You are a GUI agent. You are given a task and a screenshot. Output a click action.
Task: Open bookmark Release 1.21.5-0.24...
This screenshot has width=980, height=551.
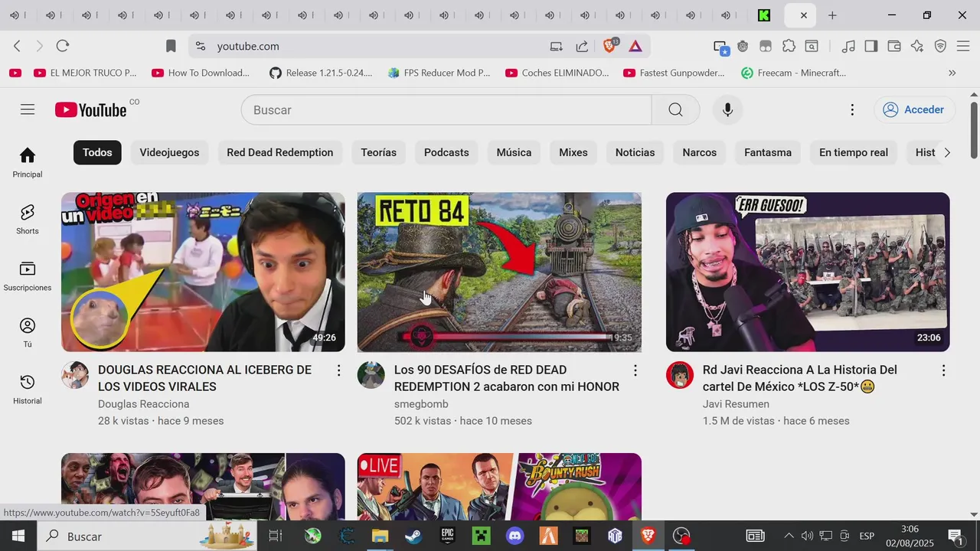(x=321, y=73)
